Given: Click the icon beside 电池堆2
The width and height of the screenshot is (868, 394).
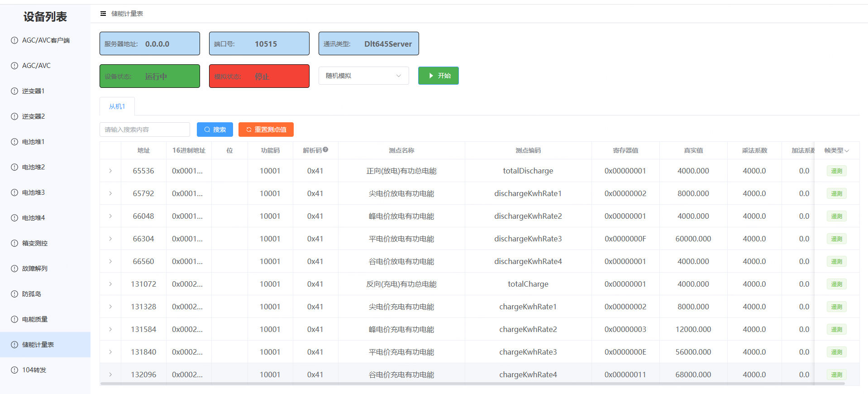Looking at the screenshot, I should click(14, 167).
